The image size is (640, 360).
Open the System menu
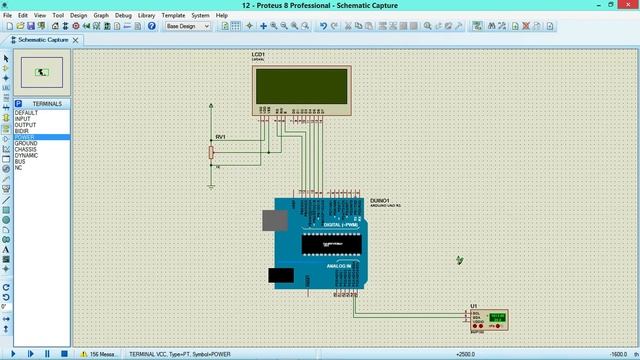click(x=200, y=16)
